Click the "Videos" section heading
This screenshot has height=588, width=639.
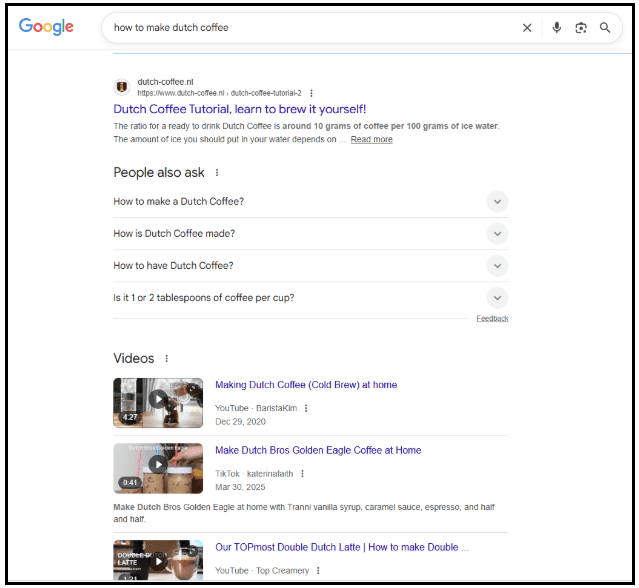pyautogui.click(x=134, y=359)
